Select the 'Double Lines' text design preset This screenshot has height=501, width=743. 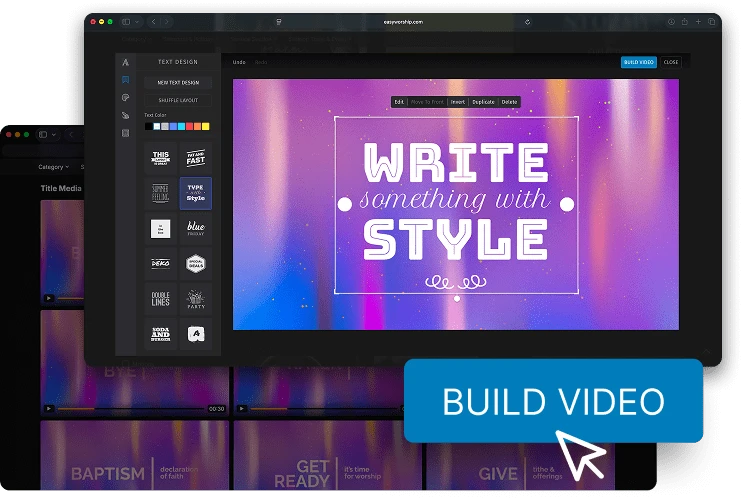[161, 299]
